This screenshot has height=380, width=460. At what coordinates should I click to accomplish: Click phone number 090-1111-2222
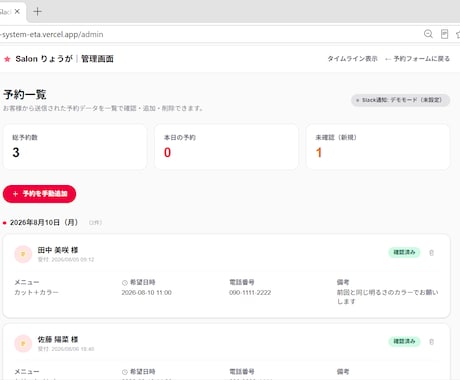point(250,293)
